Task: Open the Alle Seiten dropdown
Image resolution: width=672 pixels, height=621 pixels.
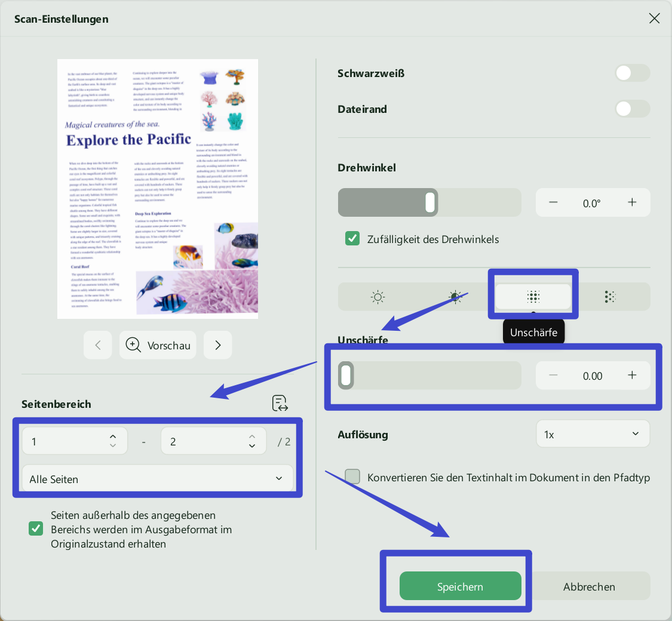Action: coord(157,478)
